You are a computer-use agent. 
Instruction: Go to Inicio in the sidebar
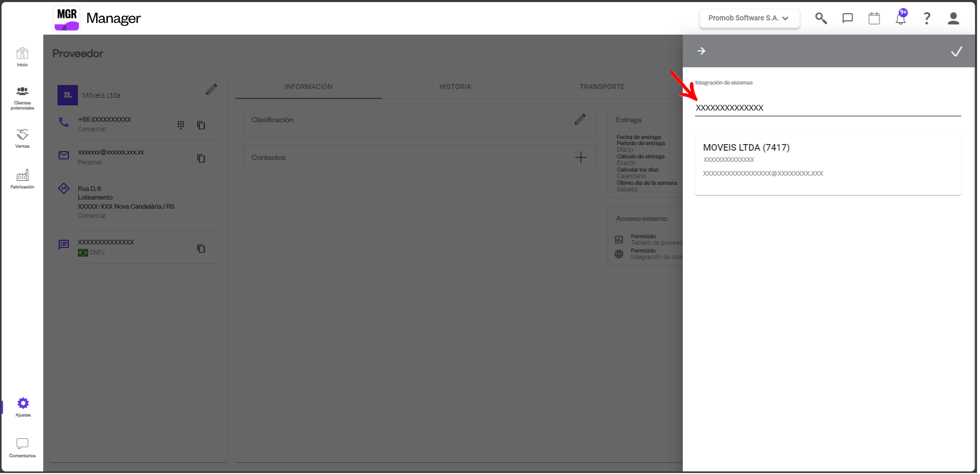pos(22,57)
